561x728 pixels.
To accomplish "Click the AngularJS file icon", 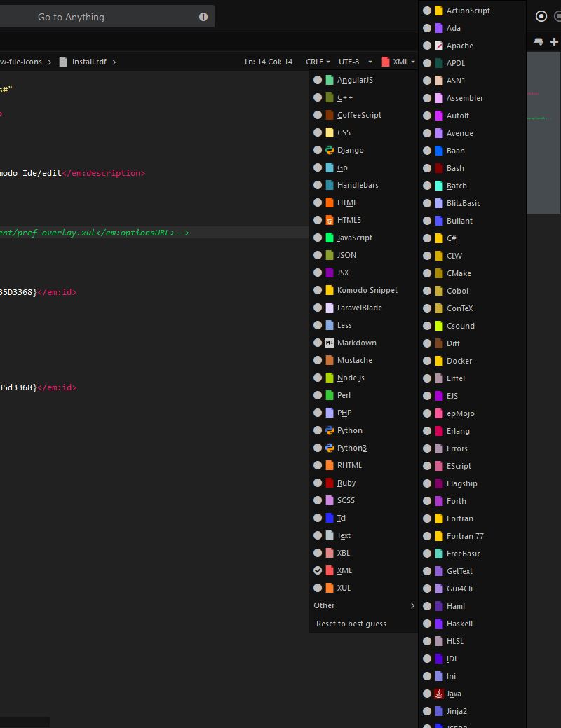I will point(330,80).
